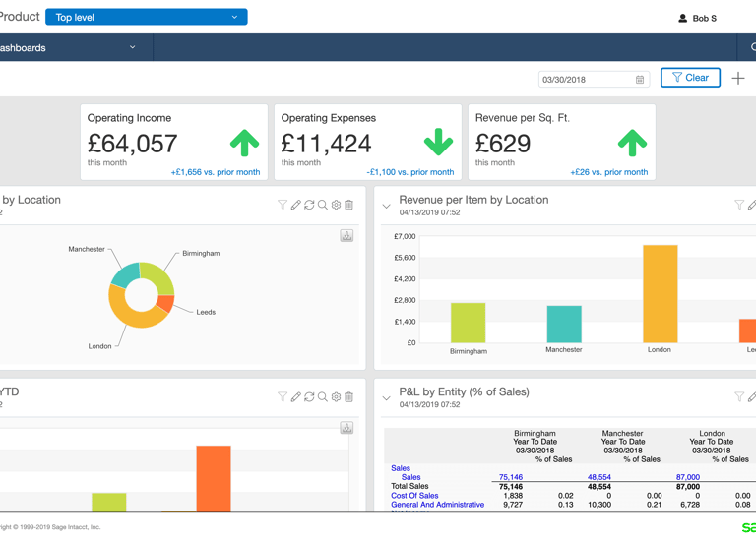Viewport: 756px width, 541px height.
Task: Open the General And Administrative link
Action: click(438, 505)
